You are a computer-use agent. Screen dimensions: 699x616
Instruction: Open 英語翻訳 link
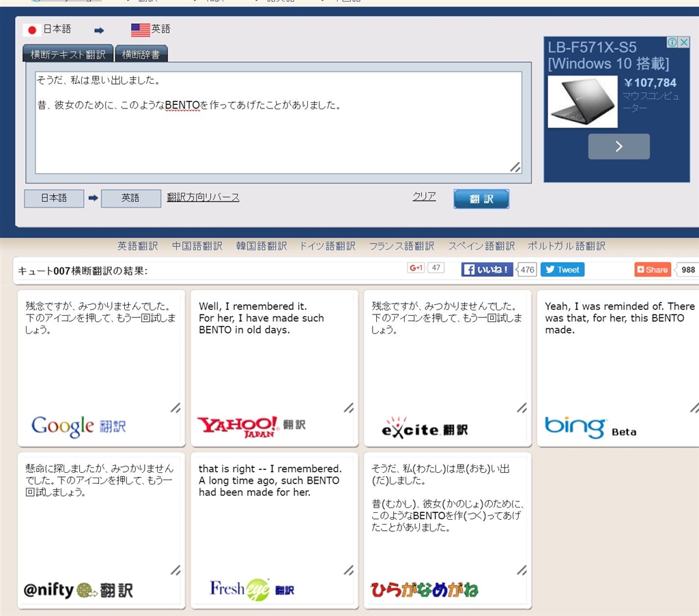[x=138, y=246]
